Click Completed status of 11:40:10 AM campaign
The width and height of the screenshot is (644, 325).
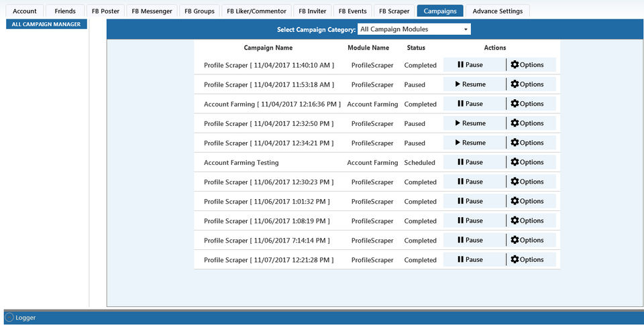420,65
